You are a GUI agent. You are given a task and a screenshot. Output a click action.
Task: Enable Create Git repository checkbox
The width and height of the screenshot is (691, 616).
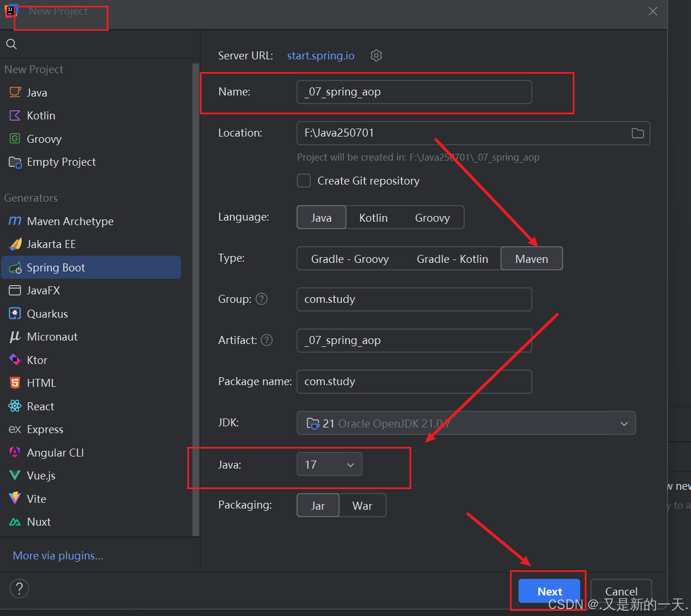point(304,181)
